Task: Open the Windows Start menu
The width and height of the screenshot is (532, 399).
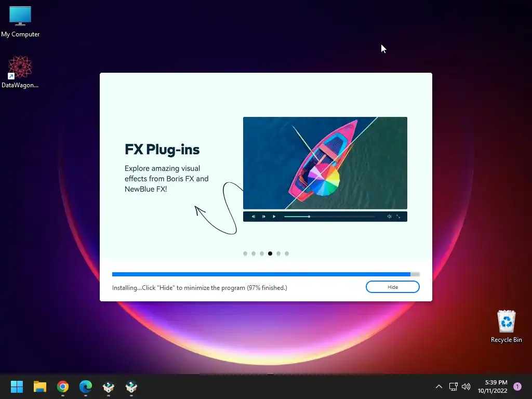Action: pos(17,387)
